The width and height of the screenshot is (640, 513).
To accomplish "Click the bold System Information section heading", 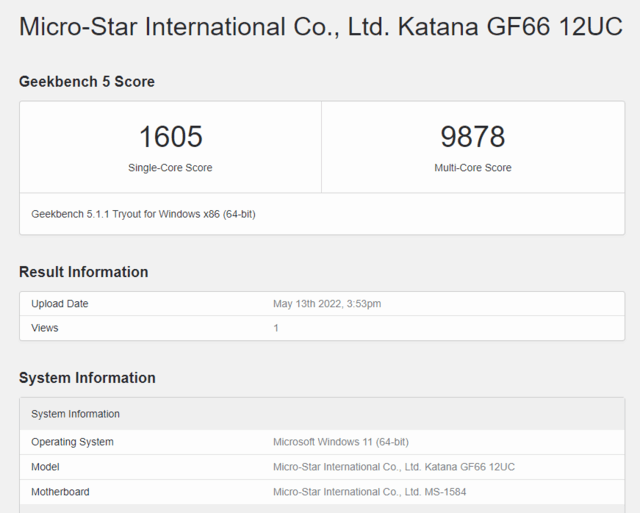I will pyautogui.click(x=87, y=378).
